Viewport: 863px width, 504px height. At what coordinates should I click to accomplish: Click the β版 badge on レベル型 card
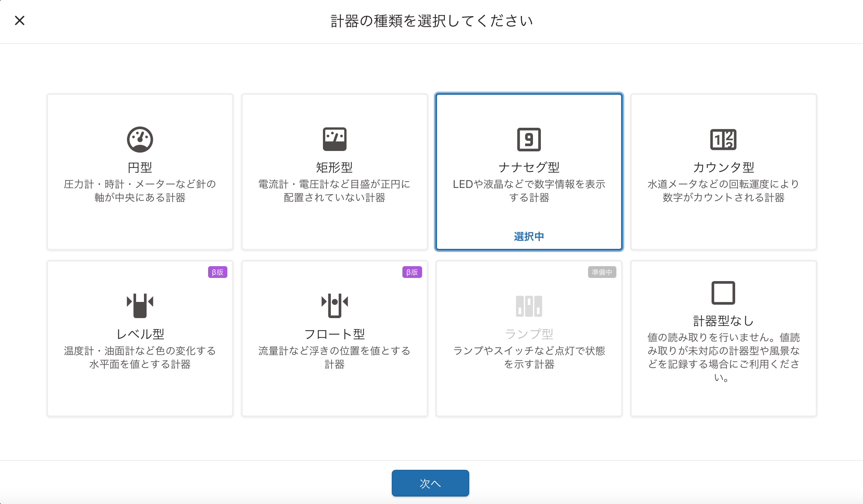(x=218, y=272)
